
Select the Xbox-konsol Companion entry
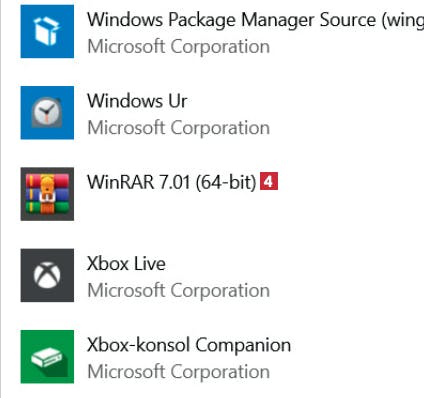[x=213, y=357]
